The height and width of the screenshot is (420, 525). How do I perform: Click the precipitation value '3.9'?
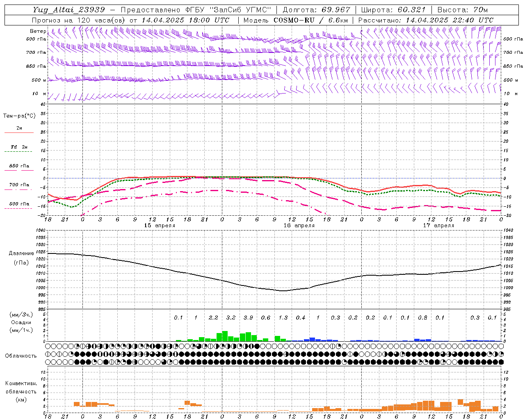pos(248,317)
